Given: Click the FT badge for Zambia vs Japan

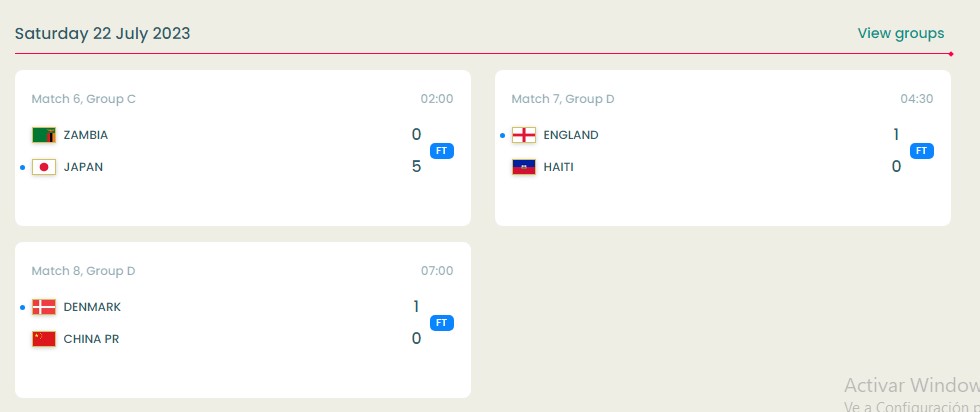Looking at the screenshot, I should pyautogui.click(x=442, y=151).
